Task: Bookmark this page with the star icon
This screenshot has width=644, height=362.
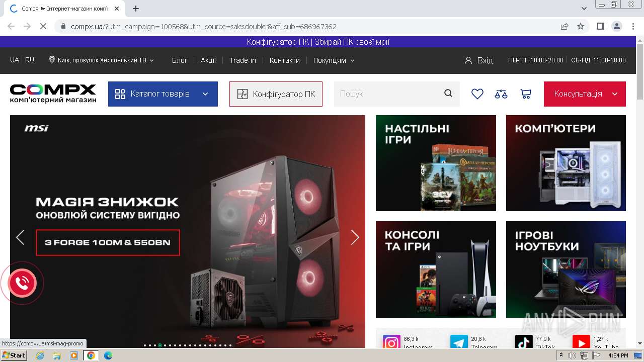Action: pyautogui.click(x=581, y=26)
